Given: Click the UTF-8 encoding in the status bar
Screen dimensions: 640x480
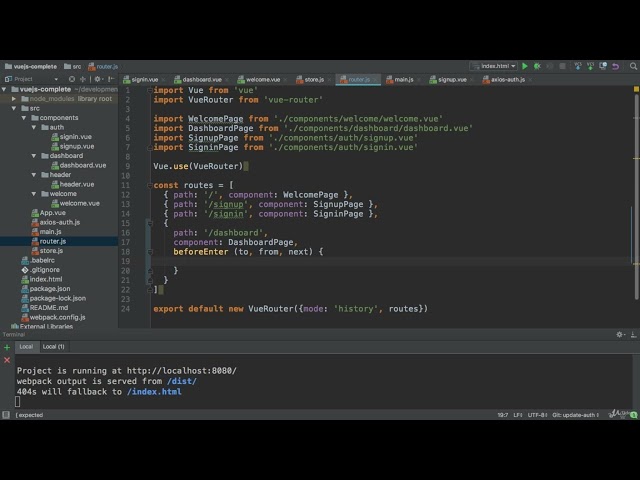Looking at the screenshot, I should [x=537, y=415].
